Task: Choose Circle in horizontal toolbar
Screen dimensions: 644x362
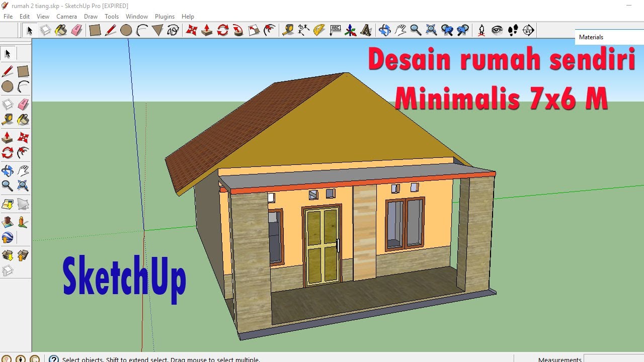Action: [x=126, y=30]
